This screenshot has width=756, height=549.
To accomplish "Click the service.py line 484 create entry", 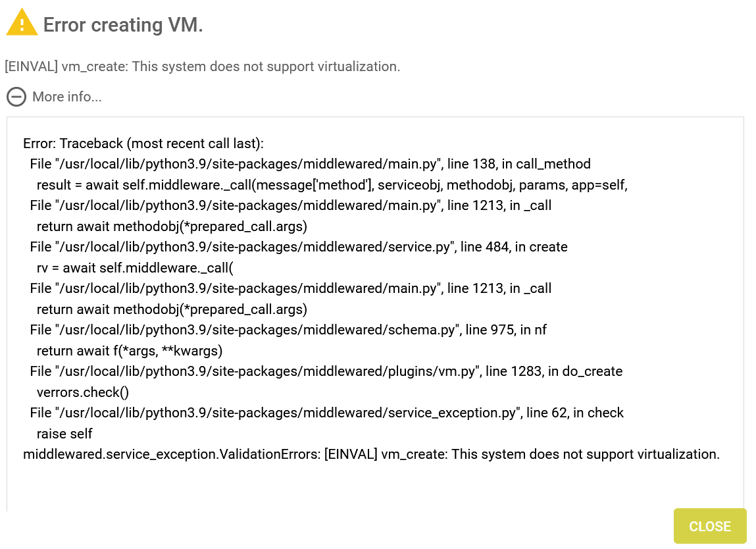I will tap(298, 247).
